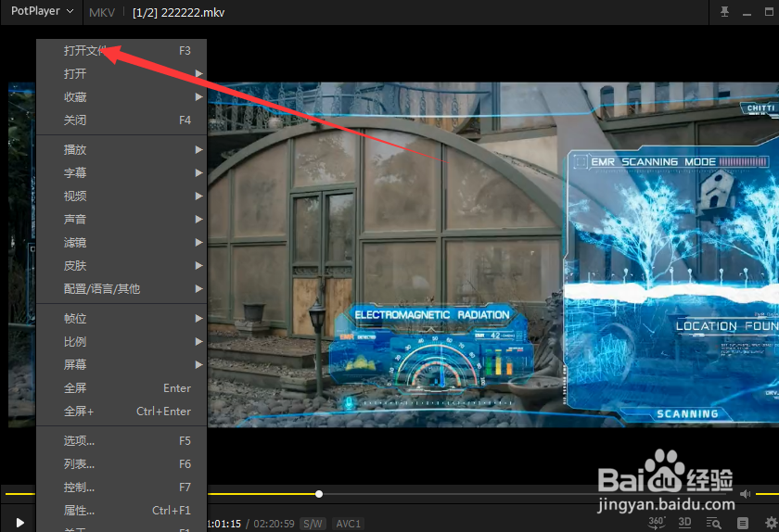Open the 屏幕 screen submenu
The width and height of the screenshot is (779, 532).
pos(121,364)
